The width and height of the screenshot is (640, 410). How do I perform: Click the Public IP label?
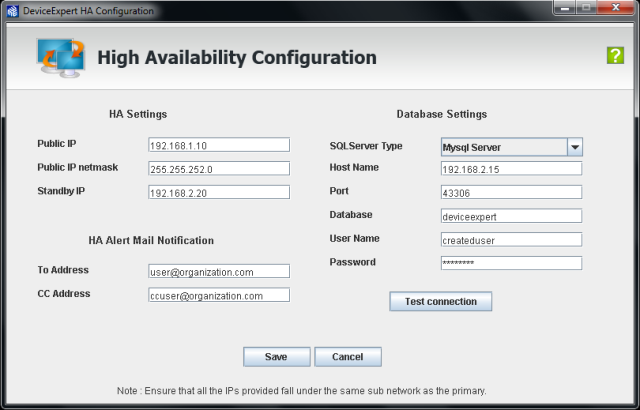[56, 144]
